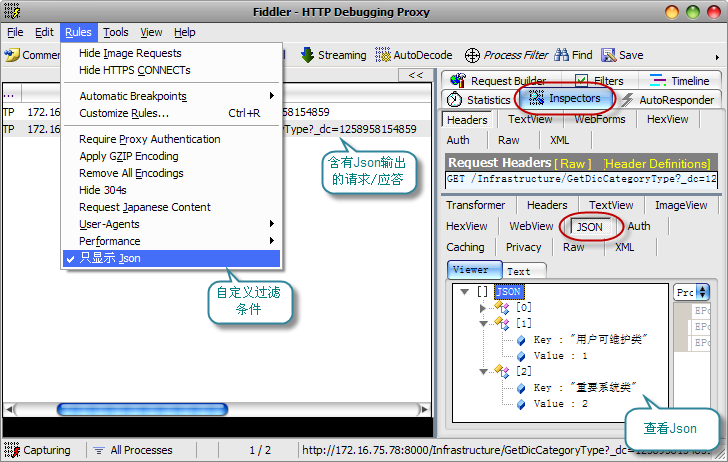The width and height of the screenshot is (728, 462).
Task: Select the Customize Rules menu entry
Action: tap(124, 113)
